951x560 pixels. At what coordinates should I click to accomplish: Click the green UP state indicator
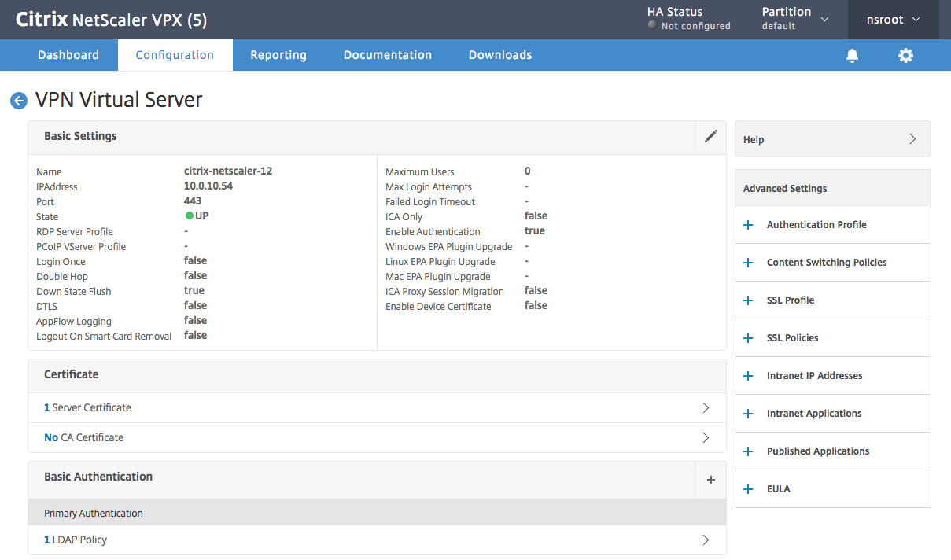pos(190,216)
